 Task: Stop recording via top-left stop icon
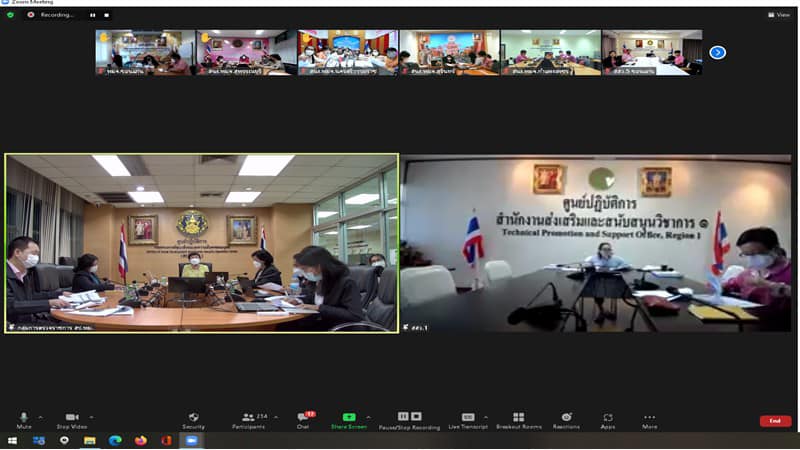106,15
